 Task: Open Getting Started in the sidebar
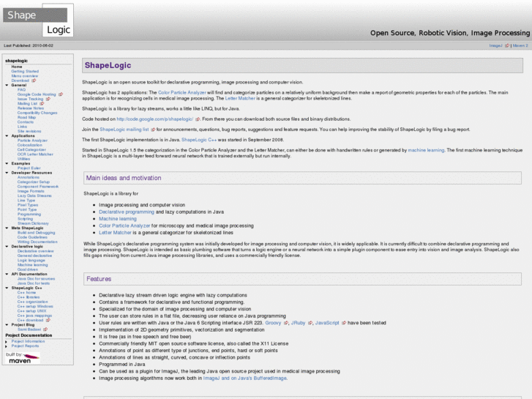25,71
